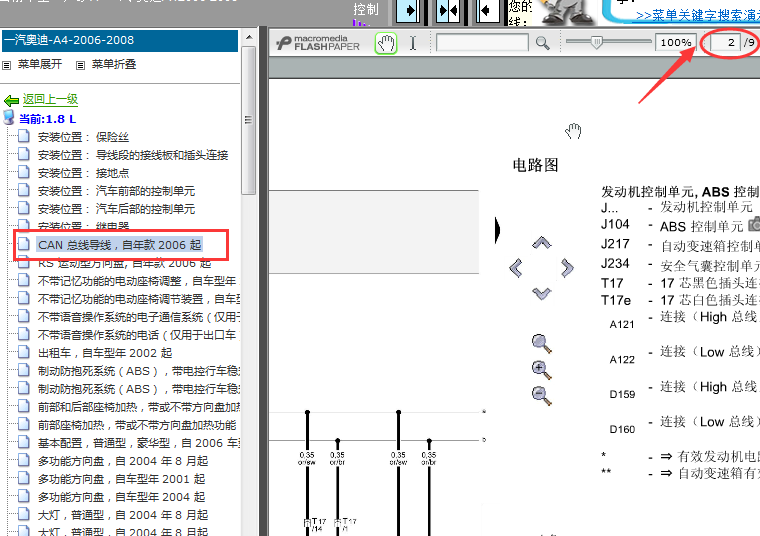
Task: Select the 当前:1.8 L node
Action: click(x=48, y=119)
